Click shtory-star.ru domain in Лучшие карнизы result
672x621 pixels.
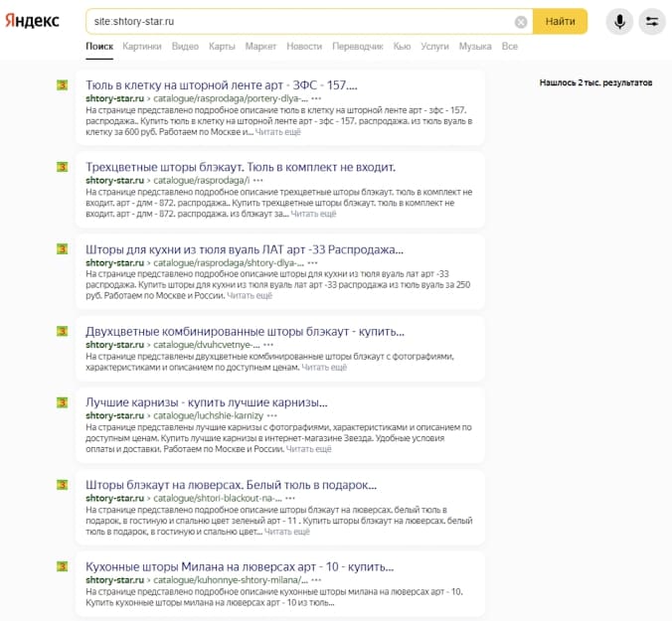[115, 415]
